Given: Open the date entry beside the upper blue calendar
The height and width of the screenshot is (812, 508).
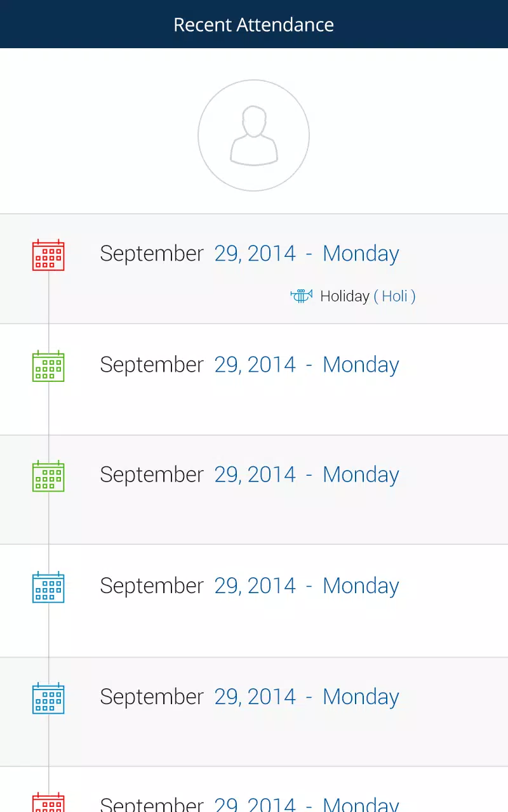Looking at the screenshot, I should click(250, 586).
